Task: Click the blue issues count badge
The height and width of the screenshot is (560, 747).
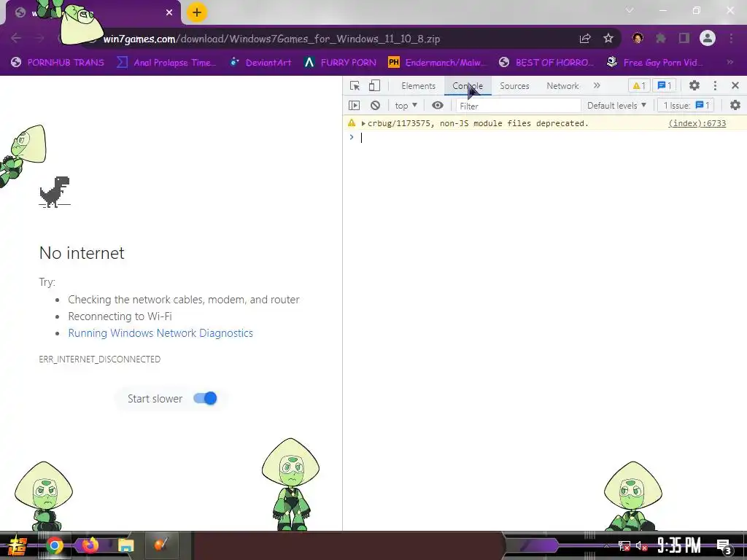Action: (x=664, y=86)
